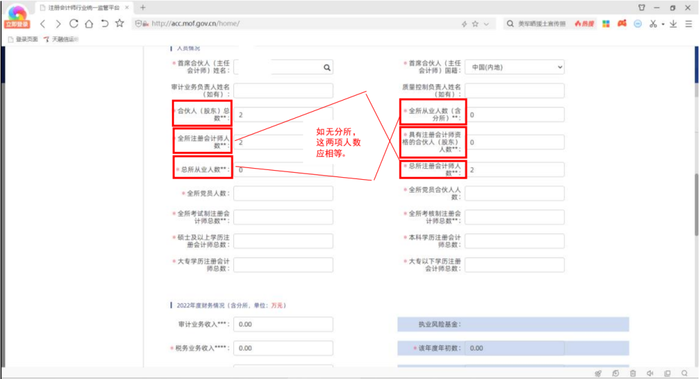
Task: Click the 全所从业人数（含分所） input field
Action: [515, 115]
